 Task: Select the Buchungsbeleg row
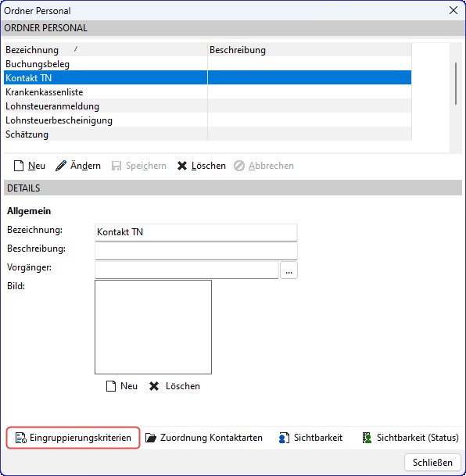[x=208, y=64]
